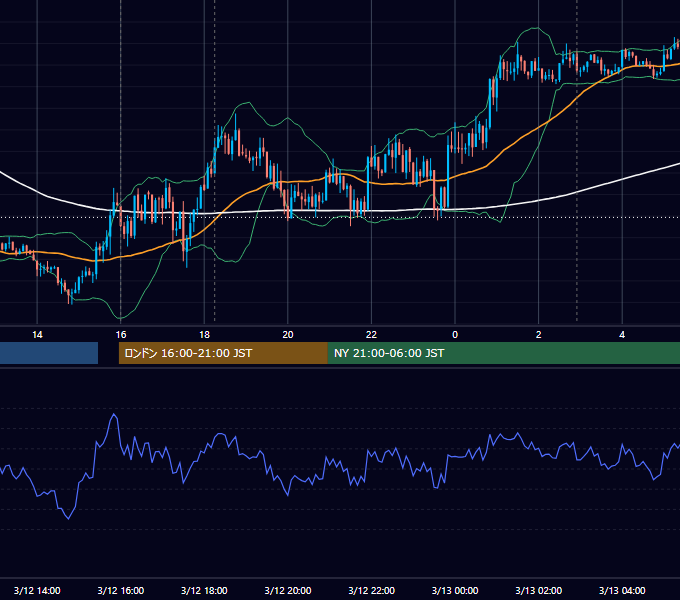Viewport: 680px width, 600px height.
Task: Click the 3/12 16:00 time label
Action: (x=121, y=590)
